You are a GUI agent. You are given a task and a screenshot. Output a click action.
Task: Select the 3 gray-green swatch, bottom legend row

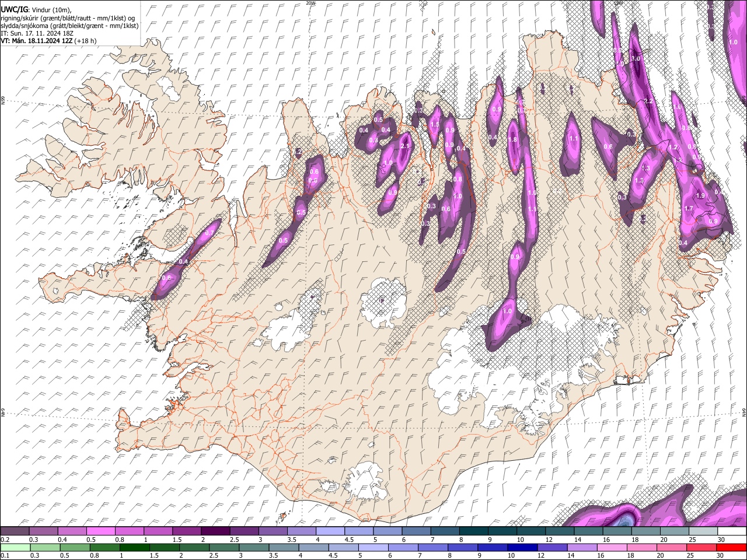point(253,547)
